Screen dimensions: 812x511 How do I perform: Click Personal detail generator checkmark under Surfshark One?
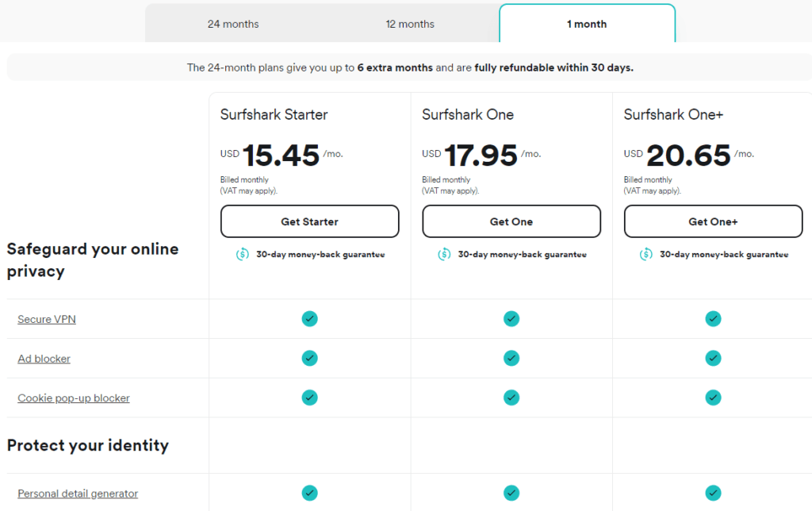[511, 493]
